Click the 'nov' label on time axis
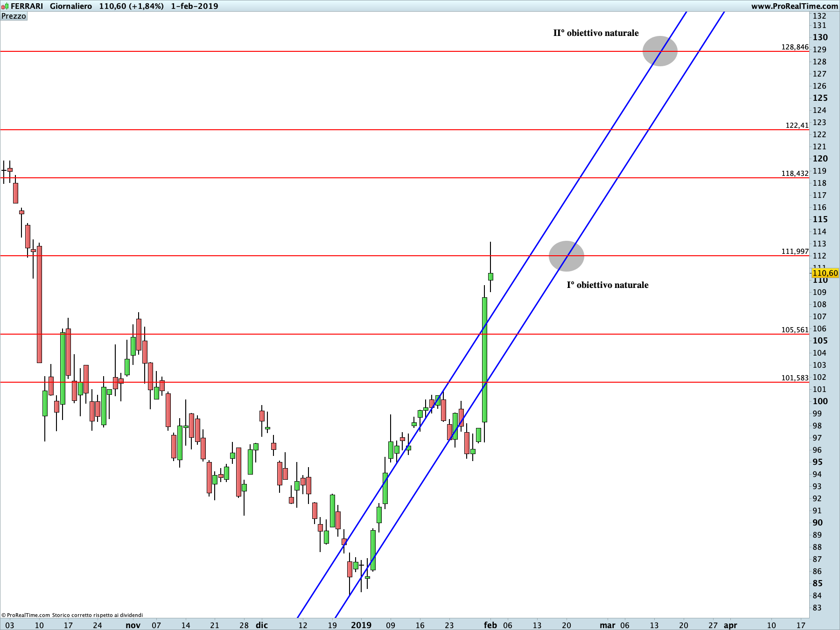Screen dimensions: 840x630 point(133,625)
